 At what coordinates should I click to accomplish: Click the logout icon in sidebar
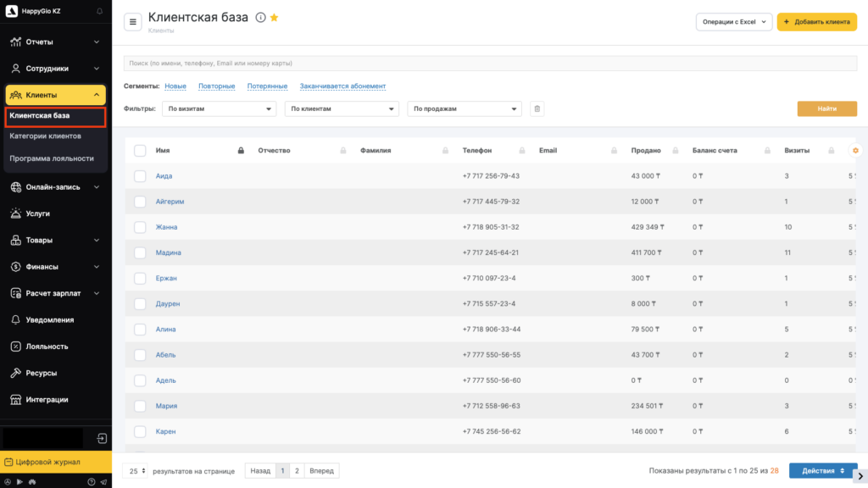[x=101, y=439]
